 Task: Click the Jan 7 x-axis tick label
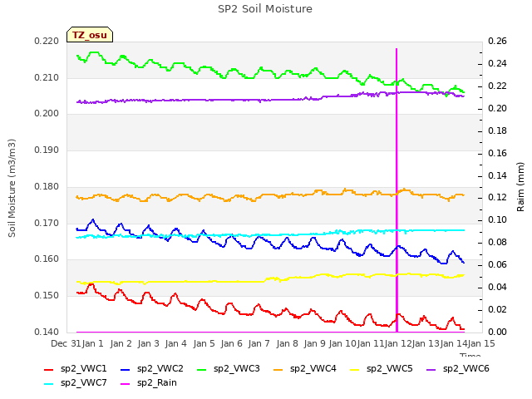point(259,343)
